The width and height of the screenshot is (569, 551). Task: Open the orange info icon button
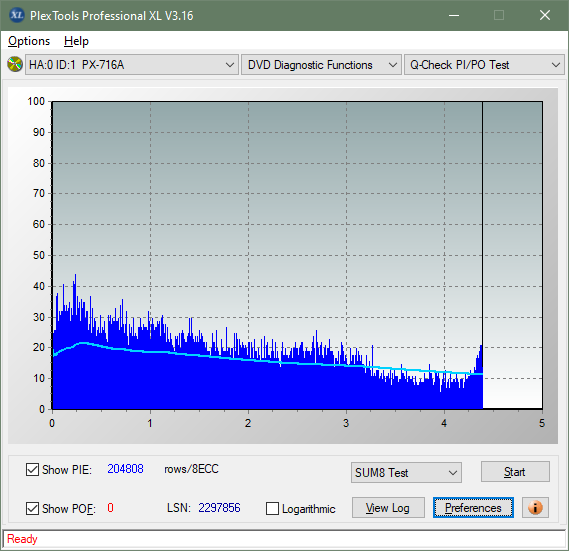coord(535,507)
